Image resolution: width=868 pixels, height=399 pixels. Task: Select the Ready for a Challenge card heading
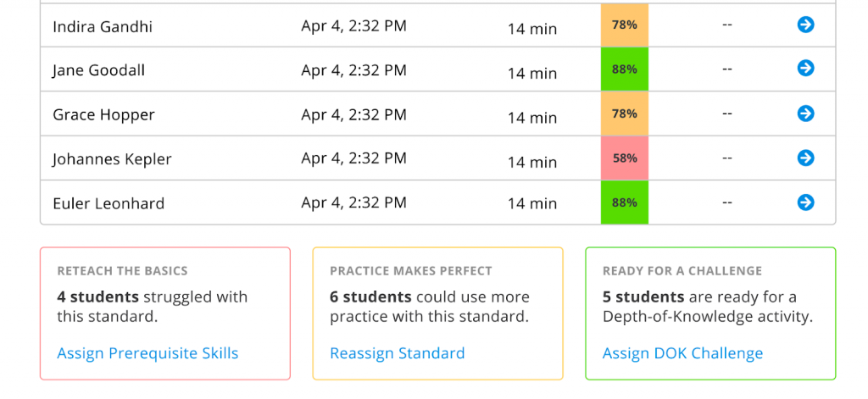click(682, 271)
